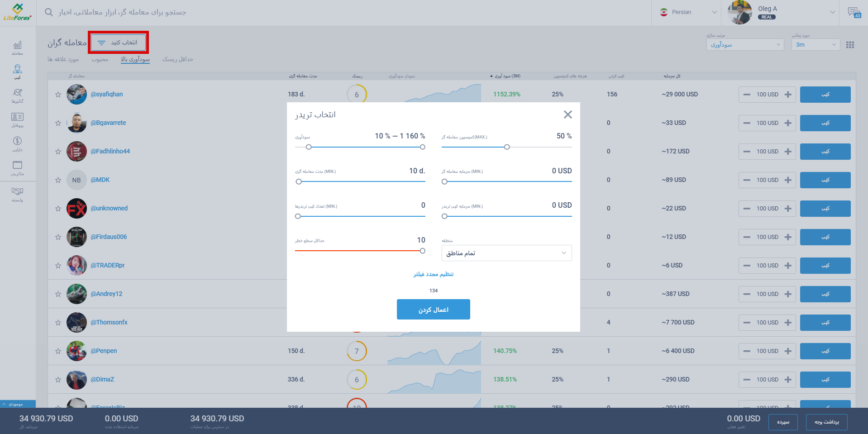Viewport: 868px width, 434px height.
Task: Favorite trader @TRADERpr with star
Action: 58,266
